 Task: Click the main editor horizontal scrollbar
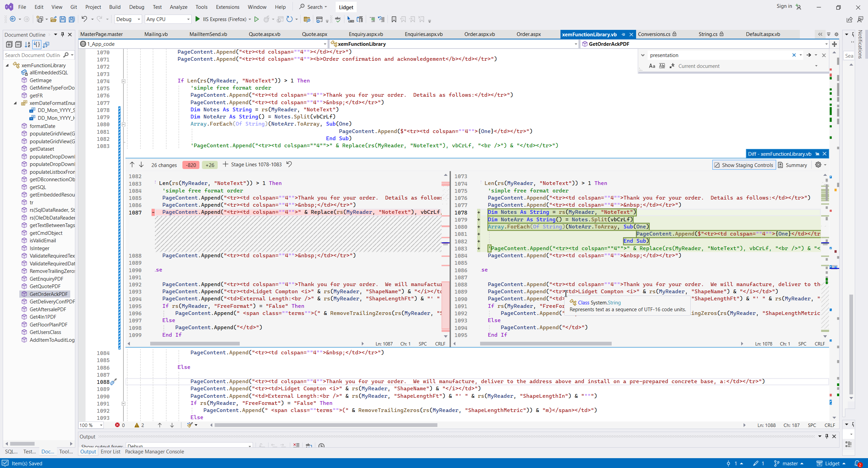[325, 425]
